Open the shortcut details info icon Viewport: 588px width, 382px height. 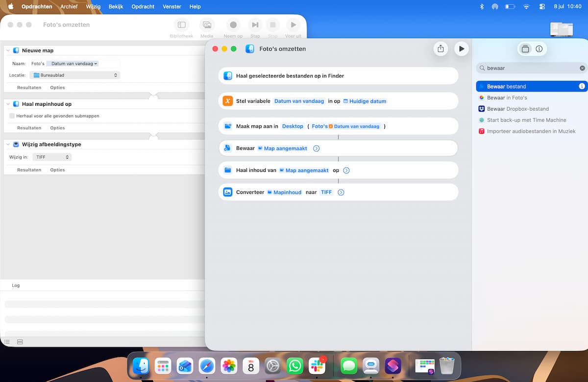point(539,49)
